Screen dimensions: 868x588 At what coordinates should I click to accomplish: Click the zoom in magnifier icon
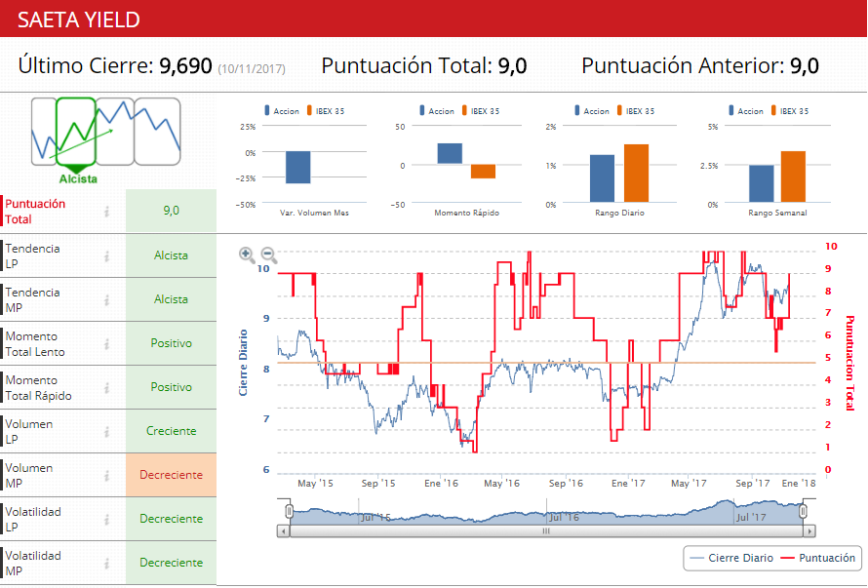247,255
